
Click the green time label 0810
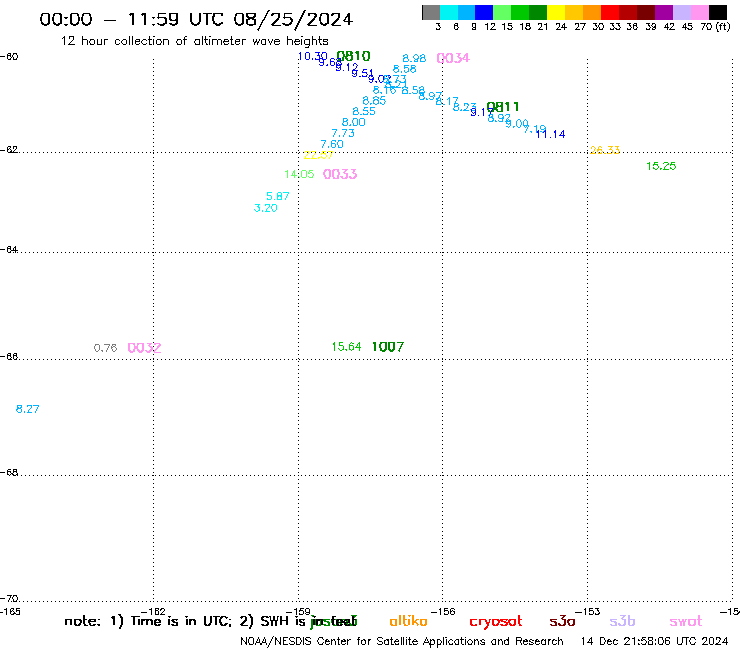(x=353, y=56)
